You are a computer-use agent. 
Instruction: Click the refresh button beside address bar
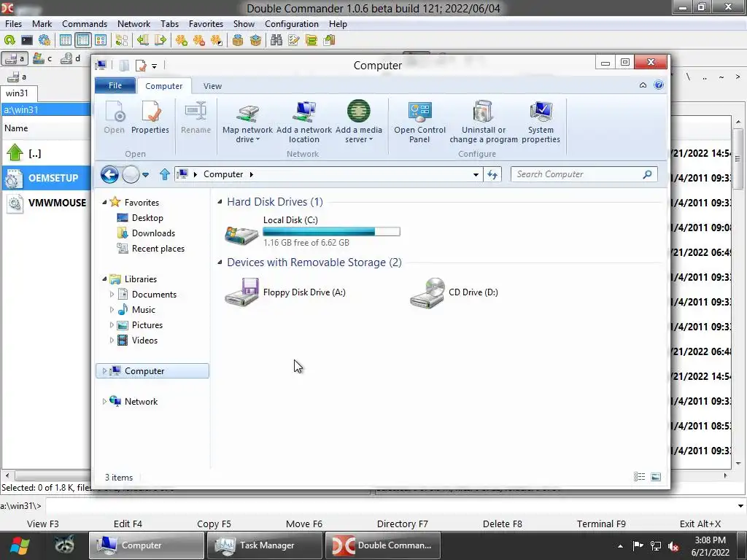tap(492, 174)
